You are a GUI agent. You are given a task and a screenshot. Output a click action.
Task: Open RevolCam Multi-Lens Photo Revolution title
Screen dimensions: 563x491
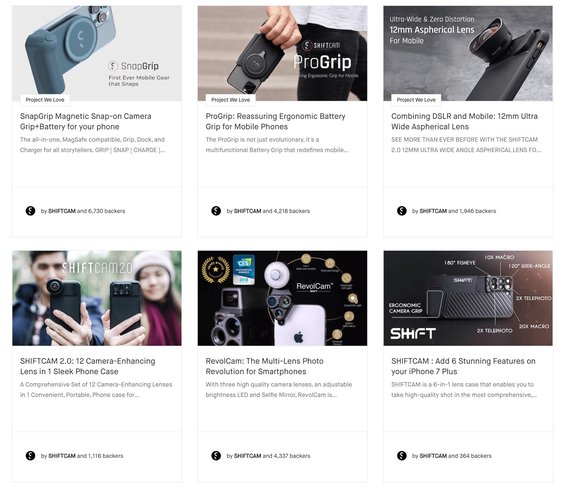[x=265, y=366]
